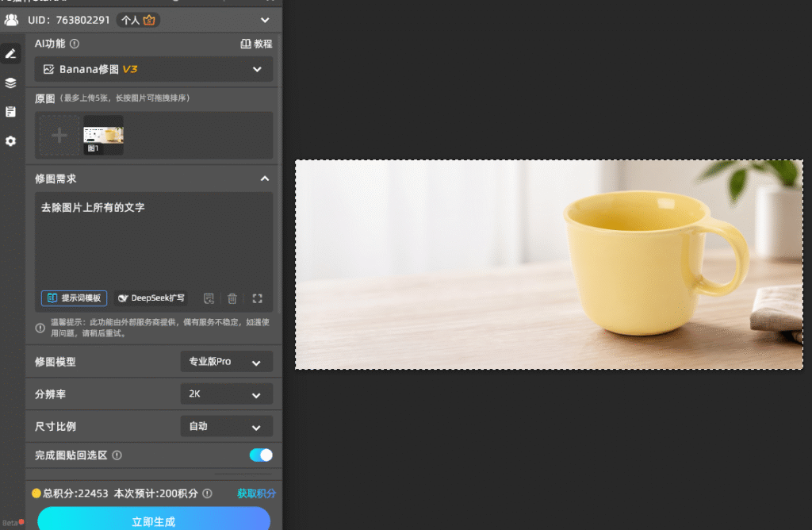812x530 pixels.
Task: Click the gold coin icon beside 总积分
Action: pos(36,494)
